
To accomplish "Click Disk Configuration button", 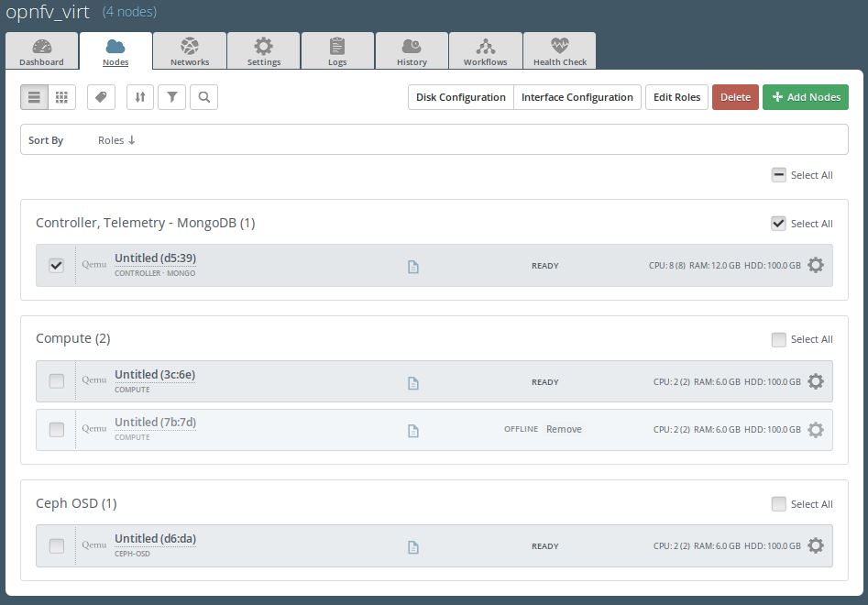I will click(460, 97).
